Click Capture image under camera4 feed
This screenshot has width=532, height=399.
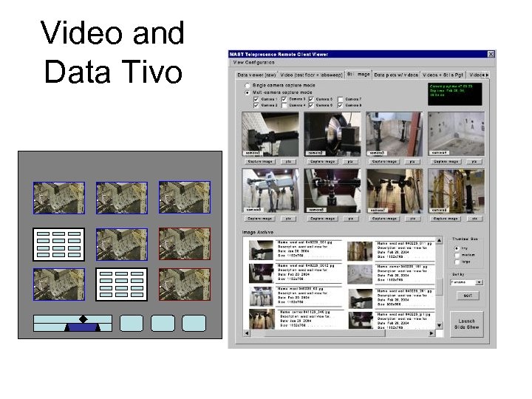446,162
